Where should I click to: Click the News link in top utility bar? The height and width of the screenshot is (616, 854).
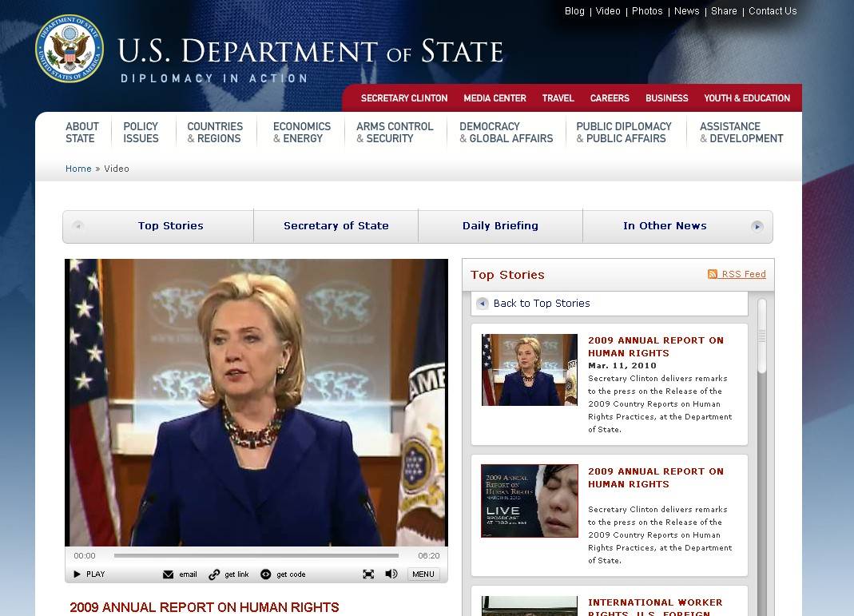click(x=687, y=11)
